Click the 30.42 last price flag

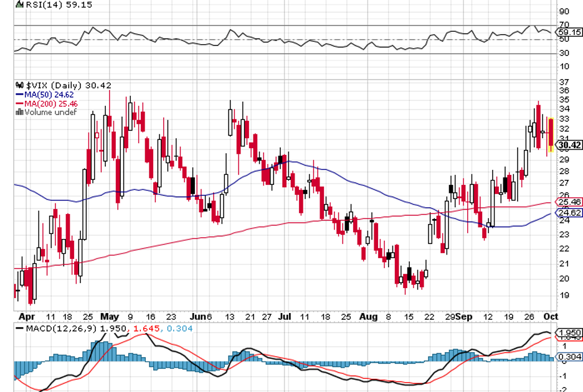pyautogui.click(x=569, y=146)
